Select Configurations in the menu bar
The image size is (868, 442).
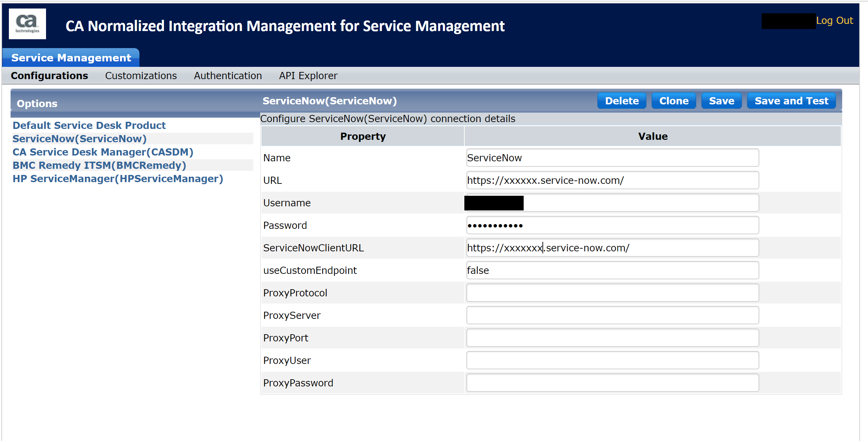point(49,76)
